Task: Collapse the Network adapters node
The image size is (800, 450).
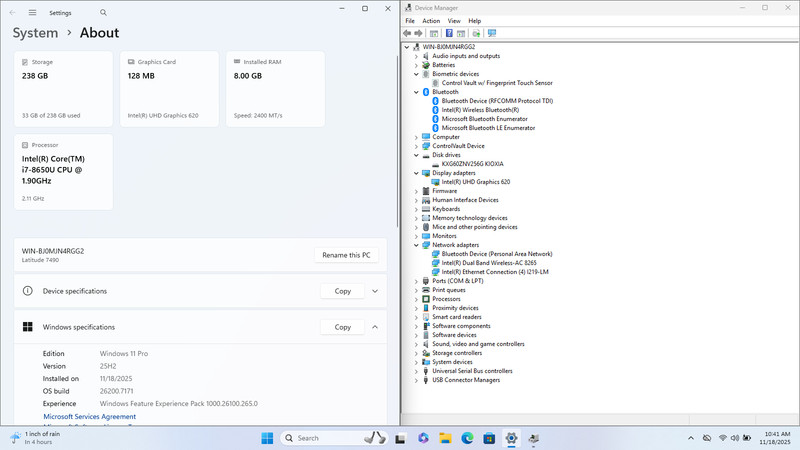Action: click(416, 245)
